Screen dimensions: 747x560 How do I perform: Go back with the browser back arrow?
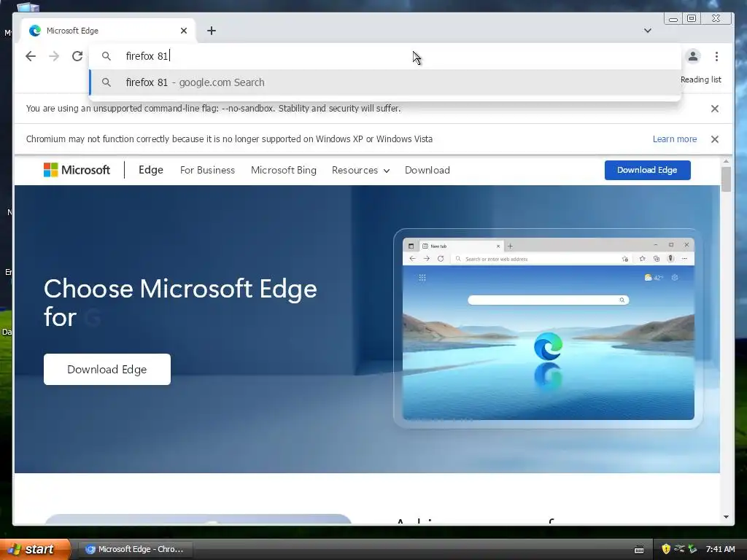pyautogui.click(x=31, y=56)
